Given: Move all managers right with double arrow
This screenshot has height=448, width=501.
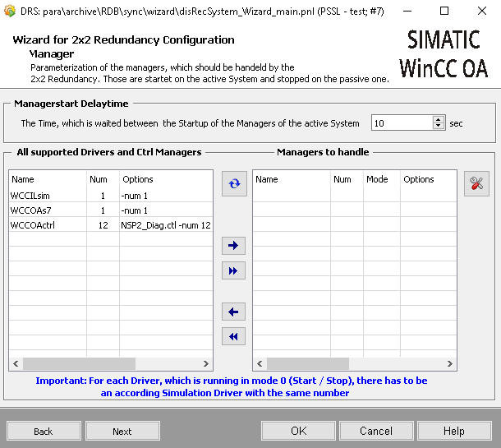Looking at the screenshot, I should (234, 270).
